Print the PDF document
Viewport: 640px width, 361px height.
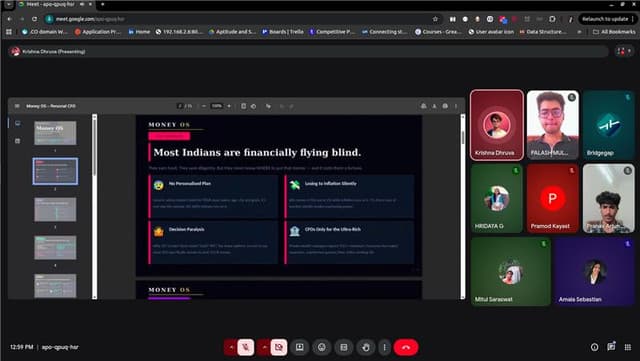click(445, 106)
